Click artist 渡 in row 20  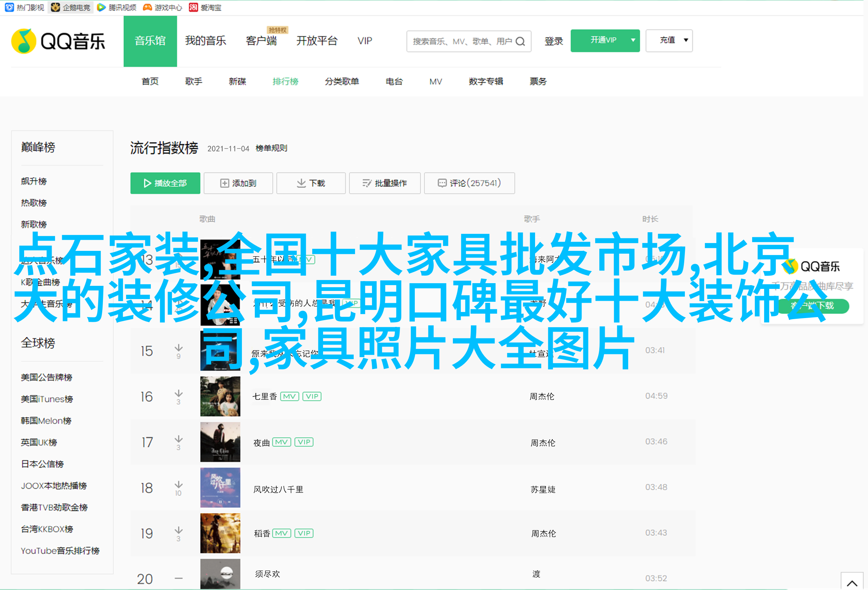pos(536,574)
